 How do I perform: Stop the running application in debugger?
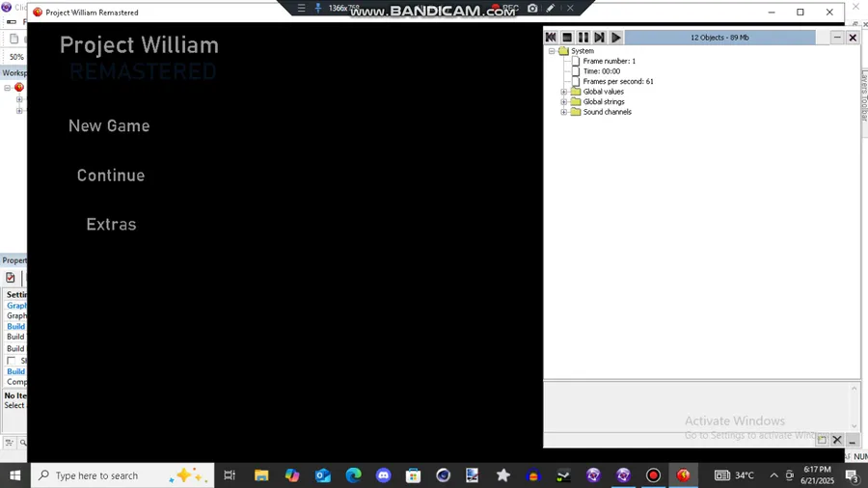point(567,37)
